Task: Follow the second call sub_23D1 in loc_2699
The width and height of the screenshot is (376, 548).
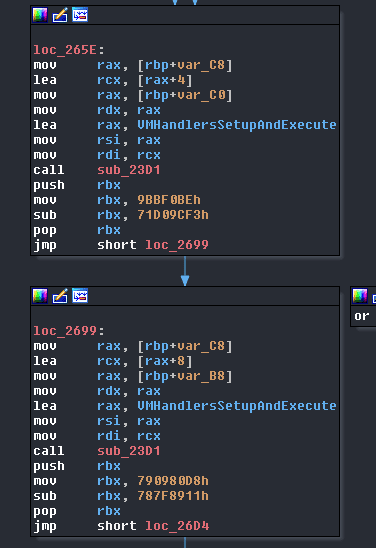Action: [x=129, y=451]
